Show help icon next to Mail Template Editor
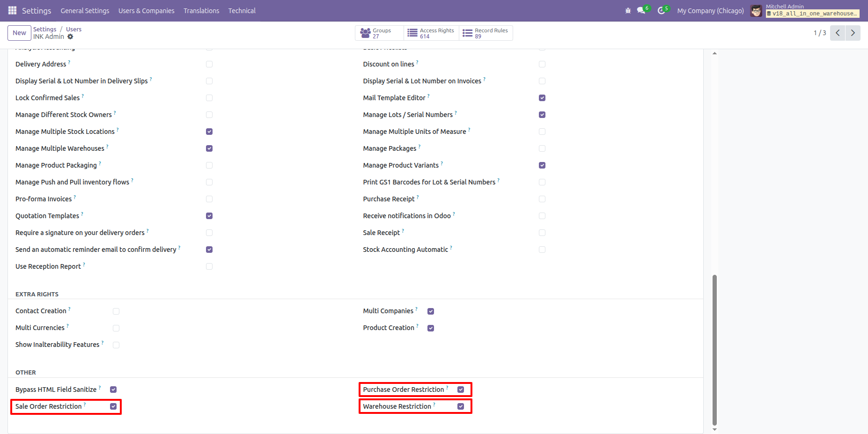 tap(428, 96)
